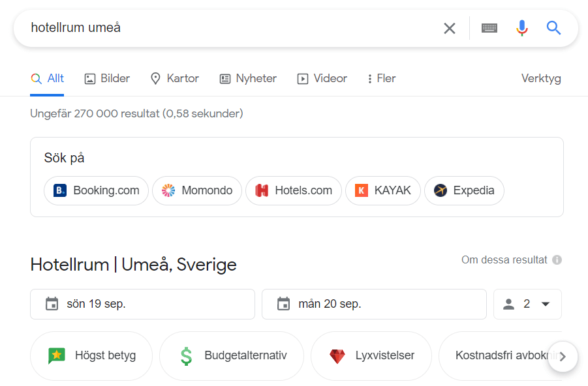This screenshot has height=386, width=588.
Task: Start voice search with the microphone icon
Action: coord(521,28)
